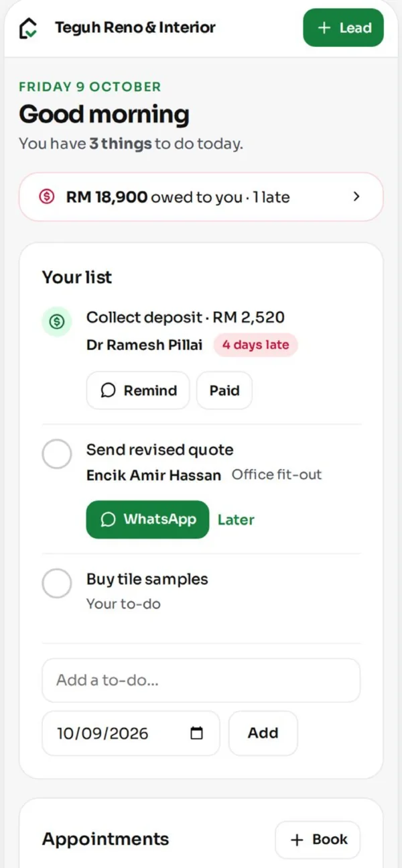Click the green WhatsApp button
402x868 pixels.
click(x=147, y=519)
